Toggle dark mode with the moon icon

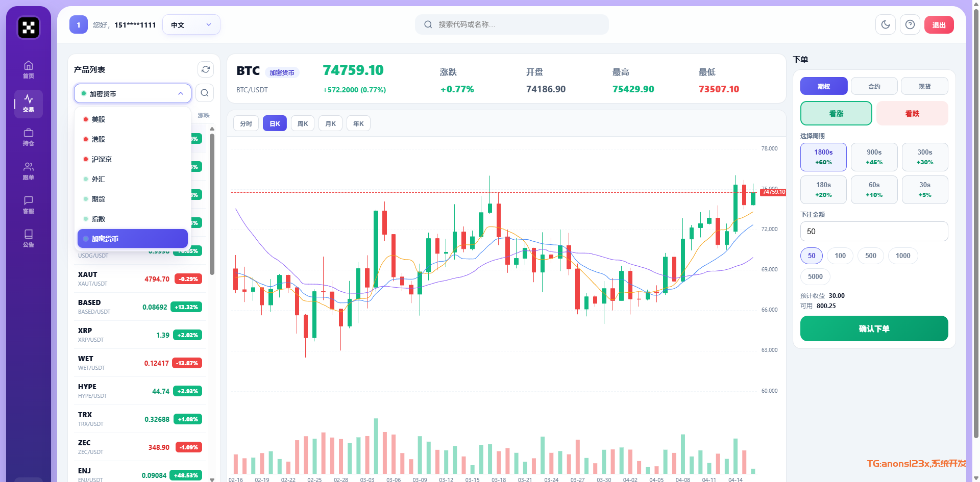[886, 24]
